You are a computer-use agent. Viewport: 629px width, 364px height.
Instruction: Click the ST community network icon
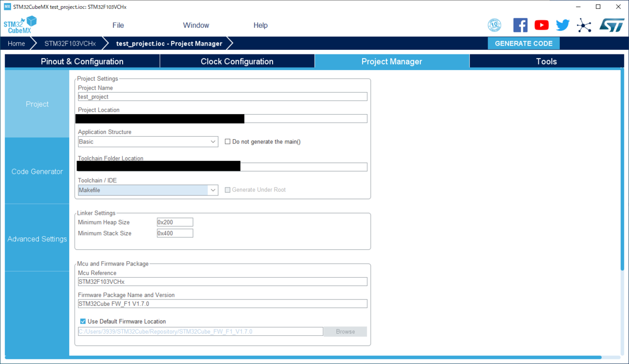click(x=583, y=25)
